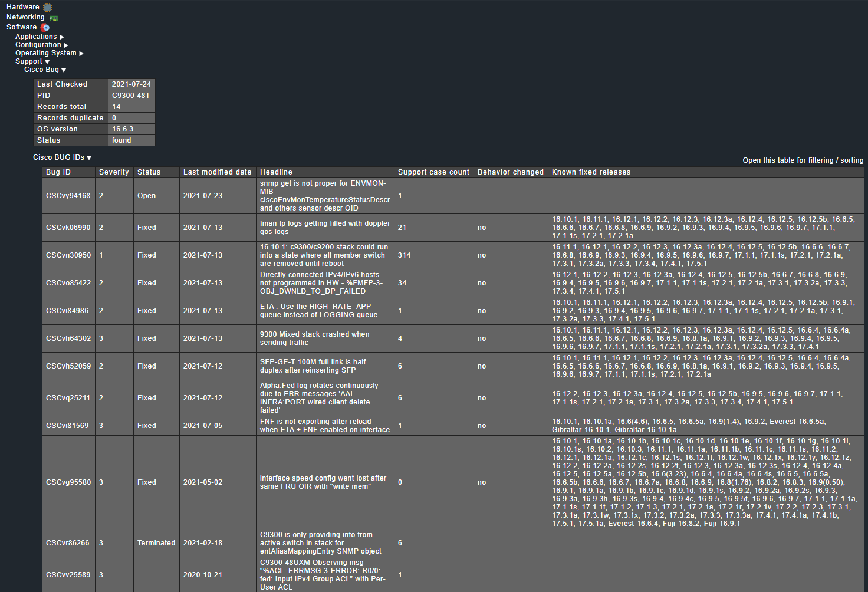Expand the Applications arrow

(x=62, y=37)
